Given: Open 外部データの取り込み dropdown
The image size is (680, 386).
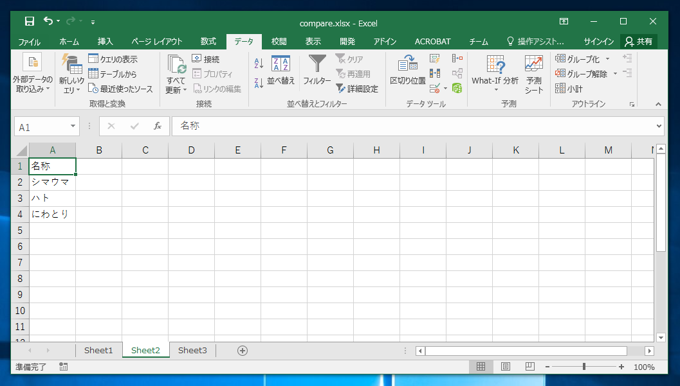Looking at the screenshot, I should click(x=33, y=74).
